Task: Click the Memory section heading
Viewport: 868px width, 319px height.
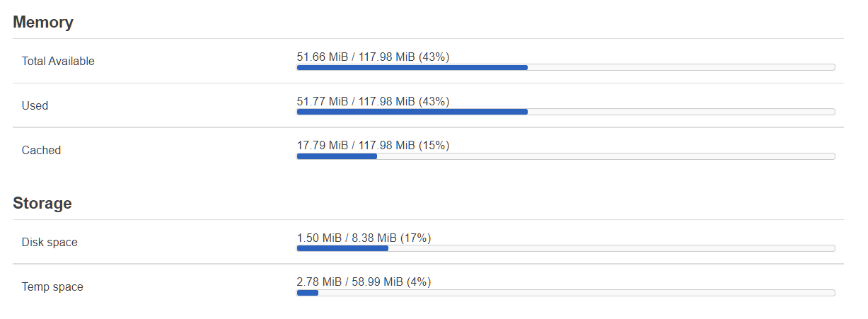Action: [43, 22]
